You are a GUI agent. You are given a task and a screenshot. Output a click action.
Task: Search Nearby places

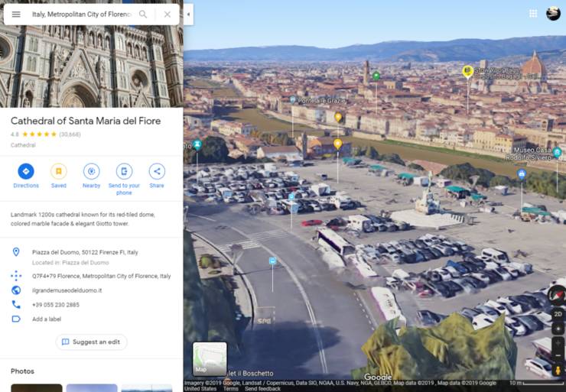[x=91, y=172]
